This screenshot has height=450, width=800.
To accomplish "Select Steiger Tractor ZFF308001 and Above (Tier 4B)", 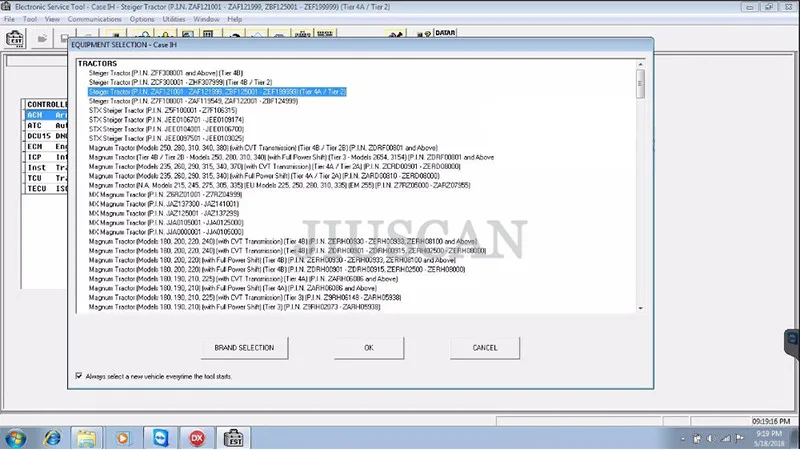I will [x=166, y=73].
